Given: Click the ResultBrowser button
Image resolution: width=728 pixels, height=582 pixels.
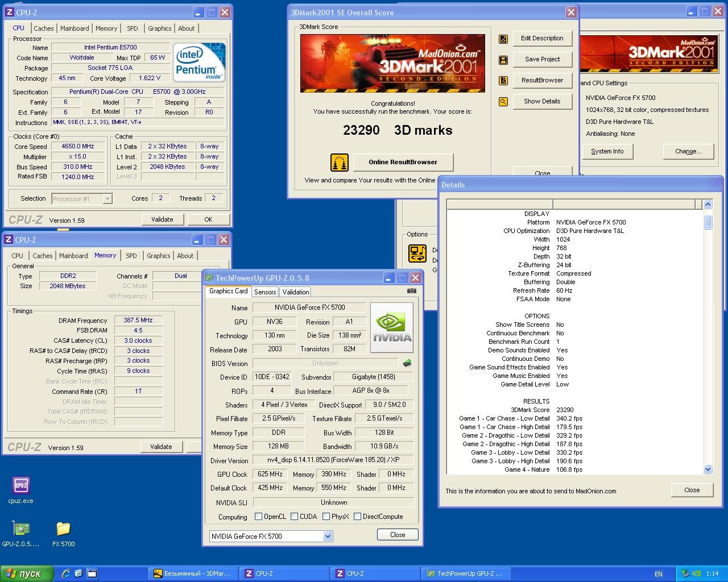Looking at the screenshot, I should tap(542, 80).
